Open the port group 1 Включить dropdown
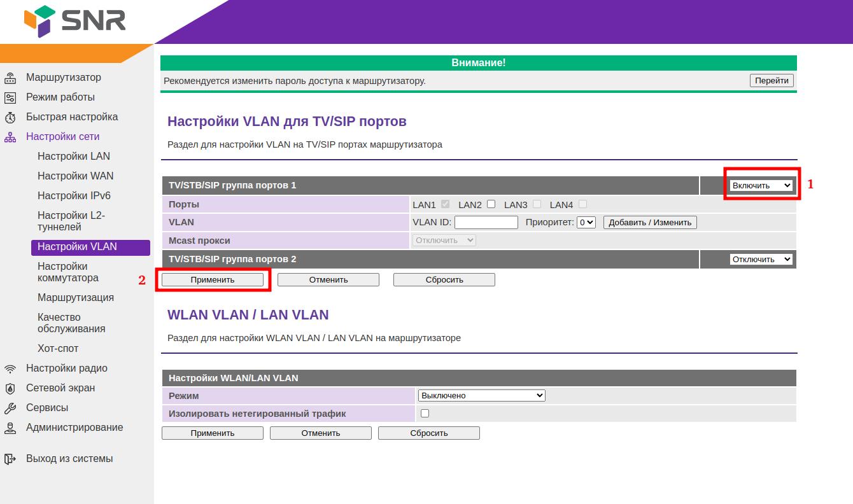Screen dimensions: 853x504 pyautogui.click(x=761, y=185)
